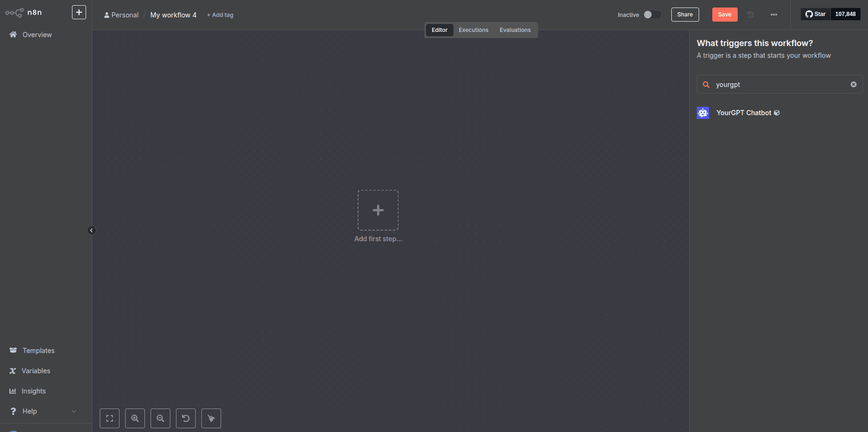Viewport: 868px width, 432px height.
Task: Save the current workflow
Action: [x=725, y=15]
